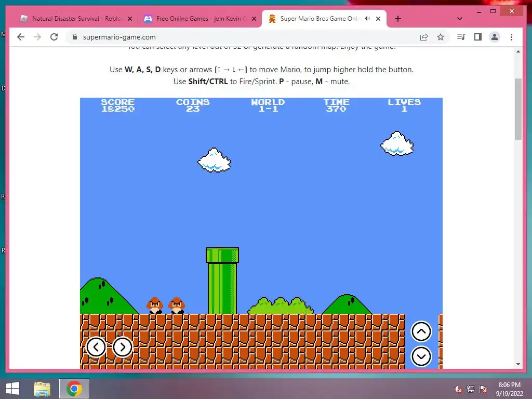Click the scrollbar up arrow
Screen dimensions: 532x399
pos(518,51)
